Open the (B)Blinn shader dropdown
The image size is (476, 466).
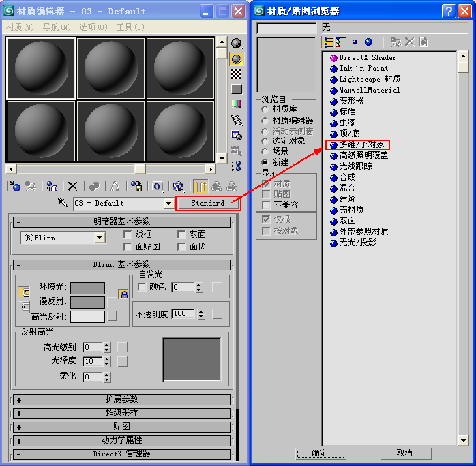coord(100,238)
